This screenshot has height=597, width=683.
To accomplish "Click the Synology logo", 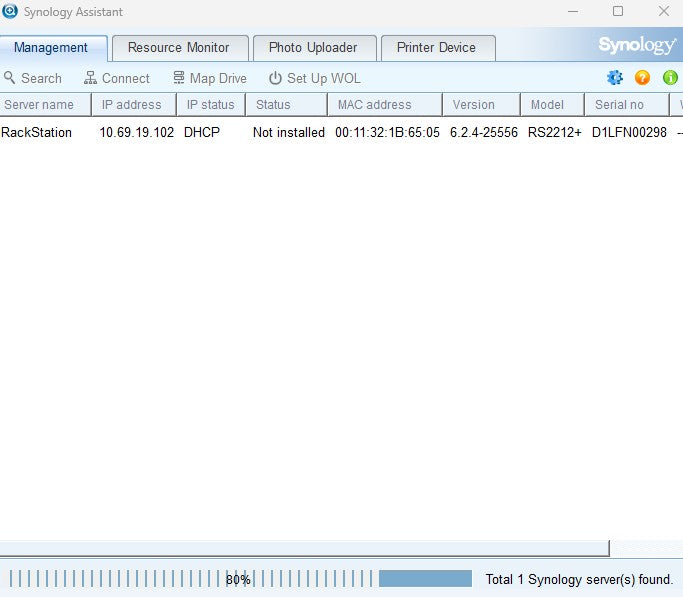I will point(637,45).
